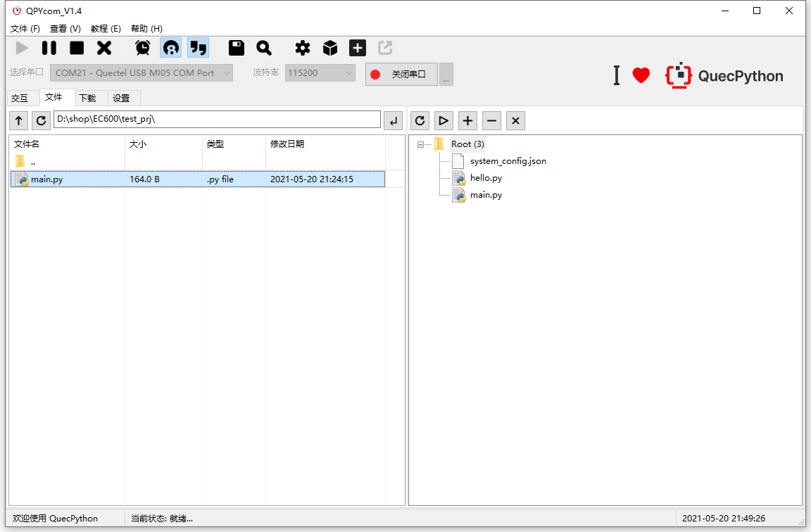Open search with the magnifier icon
811x532 pixels.
pos(263,48)
